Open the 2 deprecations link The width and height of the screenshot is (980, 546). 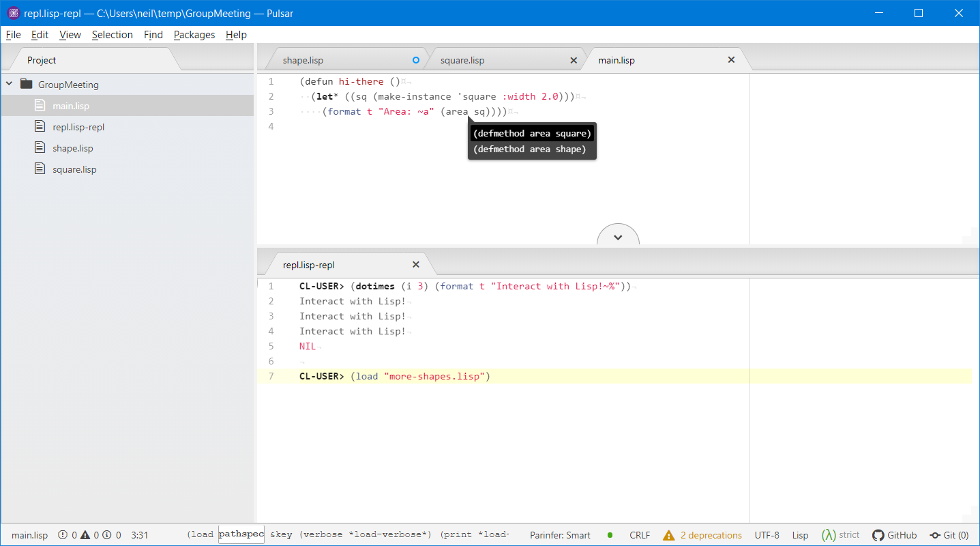tap(711, 535)
